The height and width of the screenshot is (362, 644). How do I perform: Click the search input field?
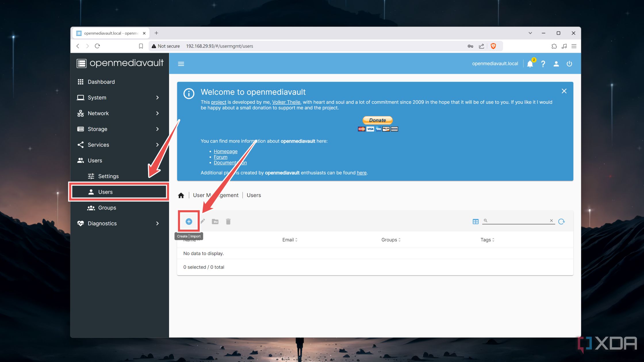(518, 221)
